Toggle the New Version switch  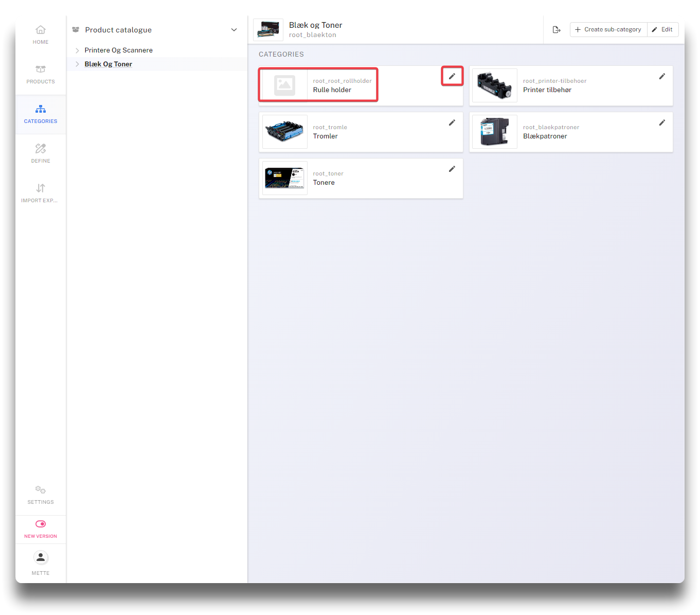pos(41,524)
